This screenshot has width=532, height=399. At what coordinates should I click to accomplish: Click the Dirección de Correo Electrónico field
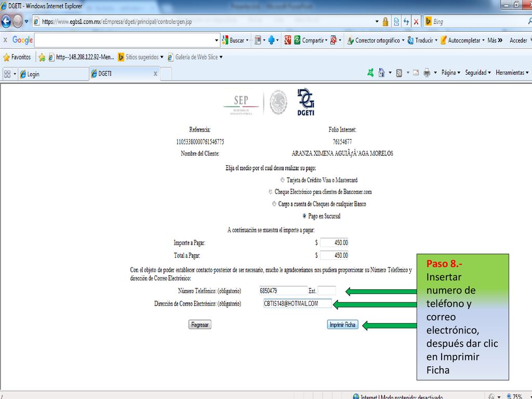pos(298,303)
